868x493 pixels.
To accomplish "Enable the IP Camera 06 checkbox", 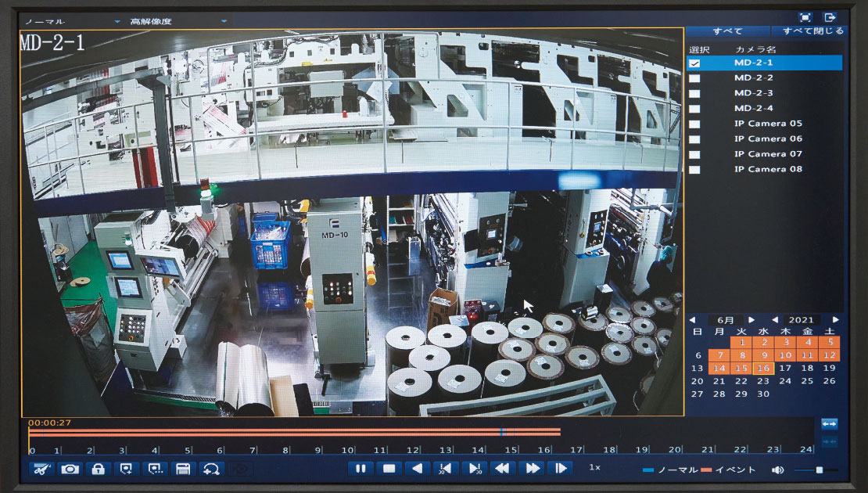I will (694, 139).
